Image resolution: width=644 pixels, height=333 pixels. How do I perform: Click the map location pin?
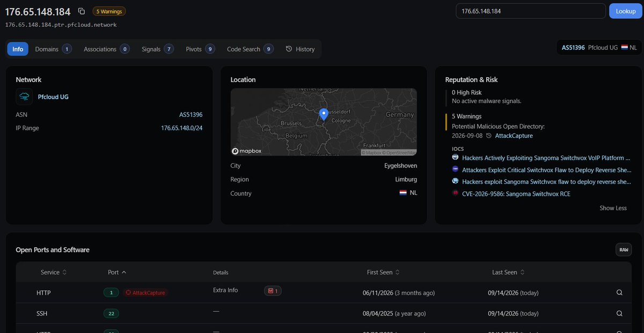coord(324,114)
